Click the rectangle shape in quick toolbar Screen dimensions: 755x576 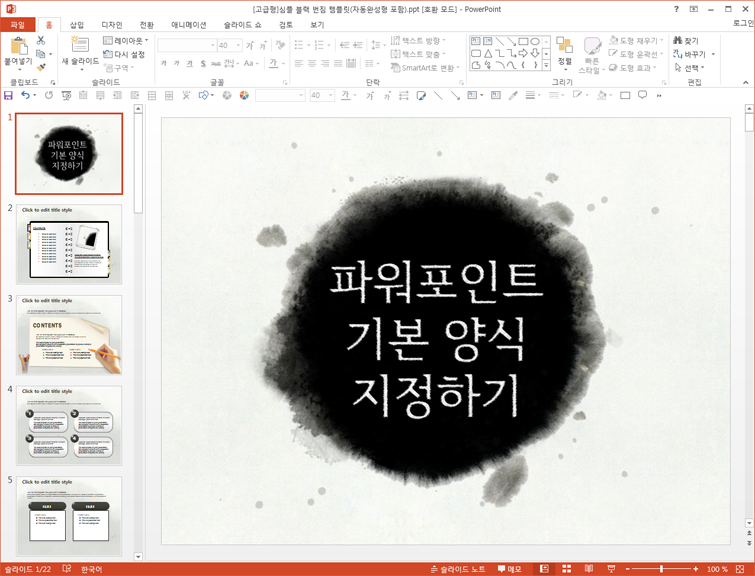(625, 95)
